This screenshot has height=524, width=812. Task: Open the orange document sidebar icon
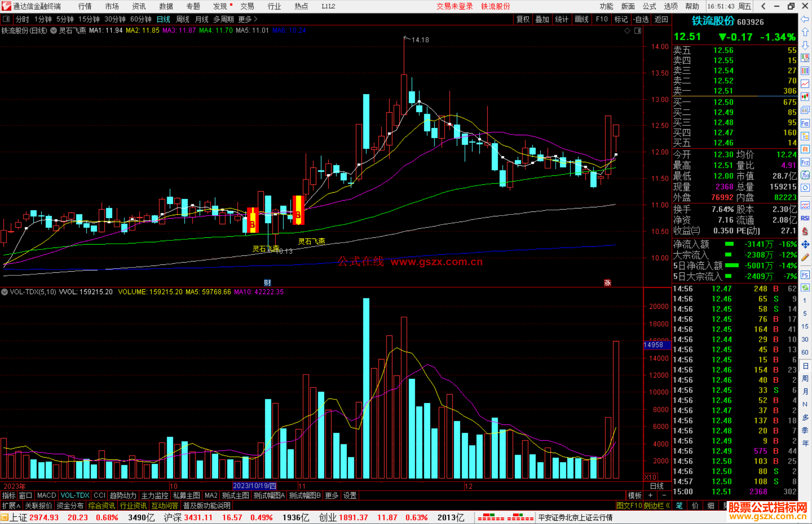805,149
